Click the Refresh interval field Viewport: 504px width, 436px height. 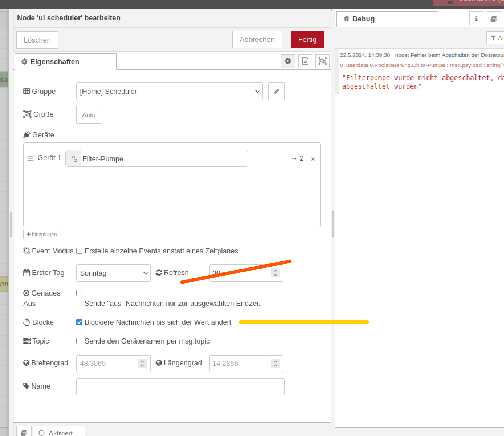(x=246, y=273)
